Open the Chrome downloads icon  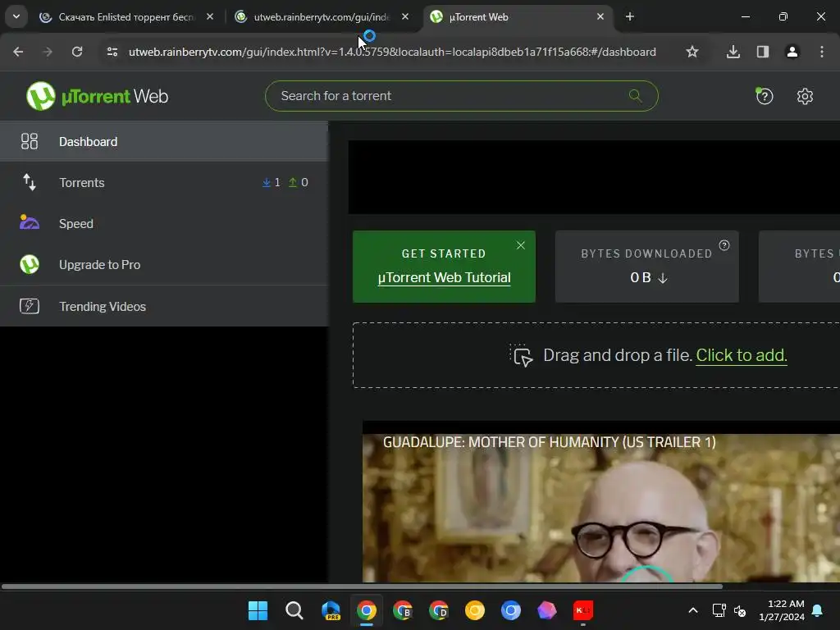(733, 52)
